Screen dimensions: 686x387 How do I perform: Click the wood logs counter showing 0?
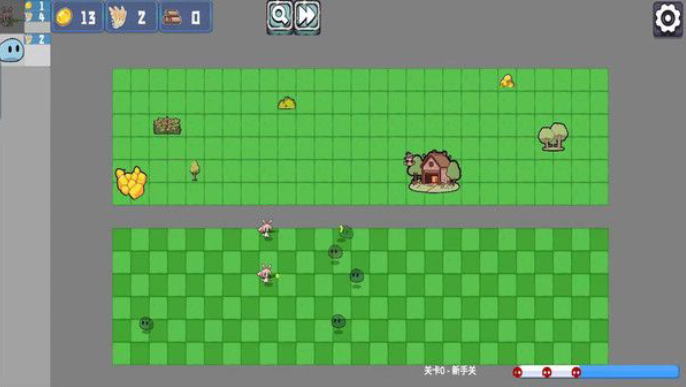click(x=186, y=17)
